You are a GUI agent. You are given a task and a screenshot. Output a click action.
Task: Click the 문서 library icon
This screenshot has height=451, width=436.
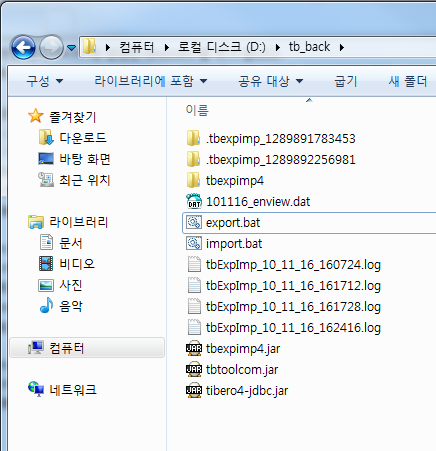pyautogui.click(x=46, y=242)
